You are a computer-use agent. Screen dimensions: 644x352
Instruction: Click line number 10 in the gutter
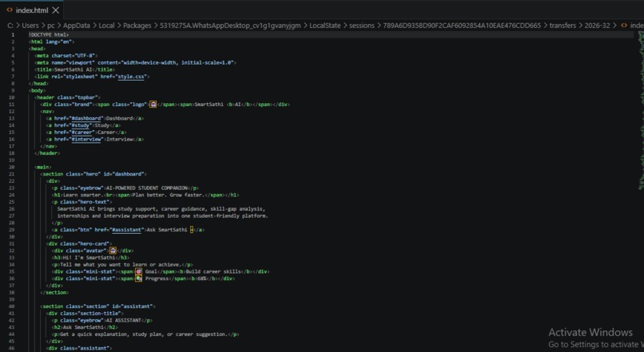point(11,97)
